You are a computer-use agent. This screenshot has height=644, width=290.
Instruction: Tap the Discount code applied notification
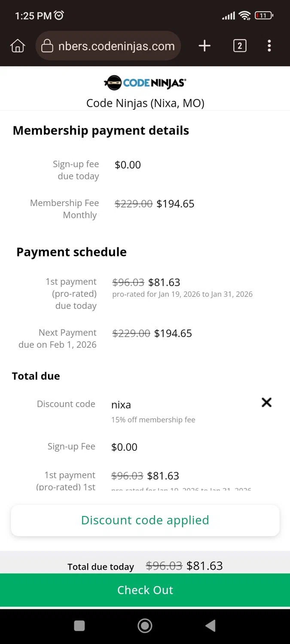[145, 520]
